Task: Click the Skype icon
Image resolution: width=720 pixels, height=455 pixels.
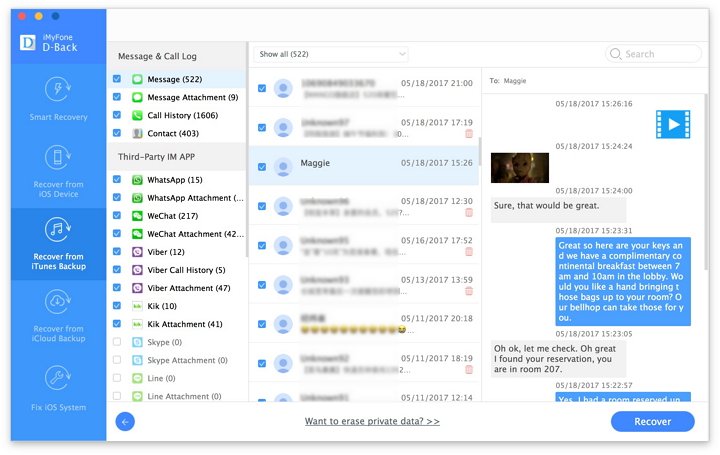Action: 137,343
